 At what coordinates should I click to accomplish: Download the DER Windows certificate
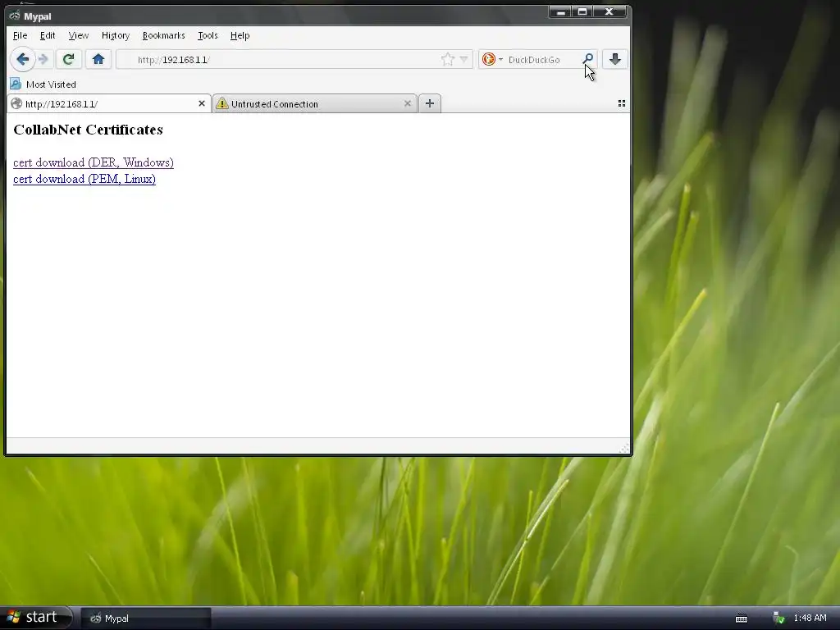(94, 162)
